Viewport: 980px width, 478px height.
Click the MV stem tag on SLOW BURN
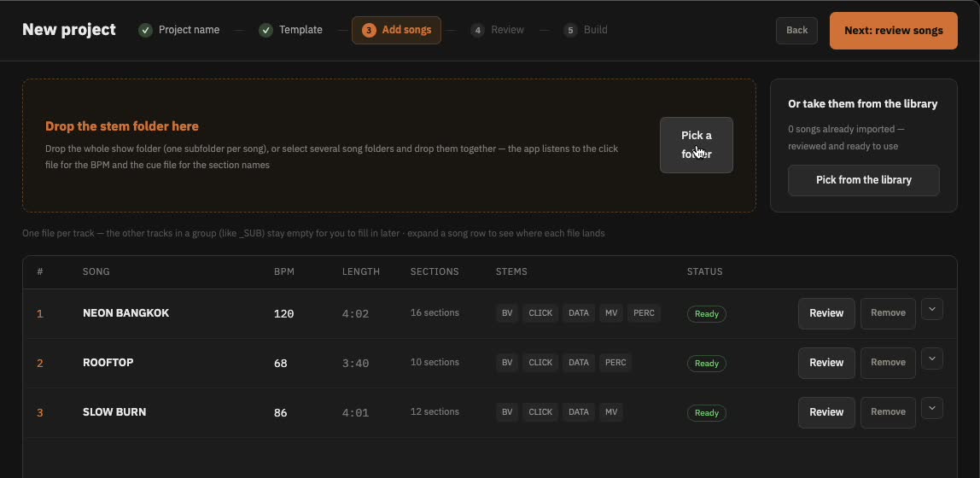(x=611, y=411)
